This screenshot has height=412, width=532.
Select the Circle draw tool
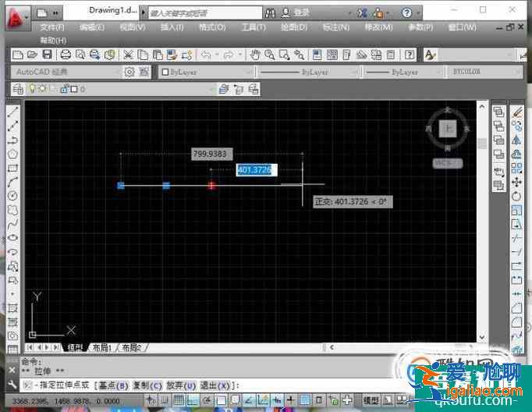coord(13,196)
